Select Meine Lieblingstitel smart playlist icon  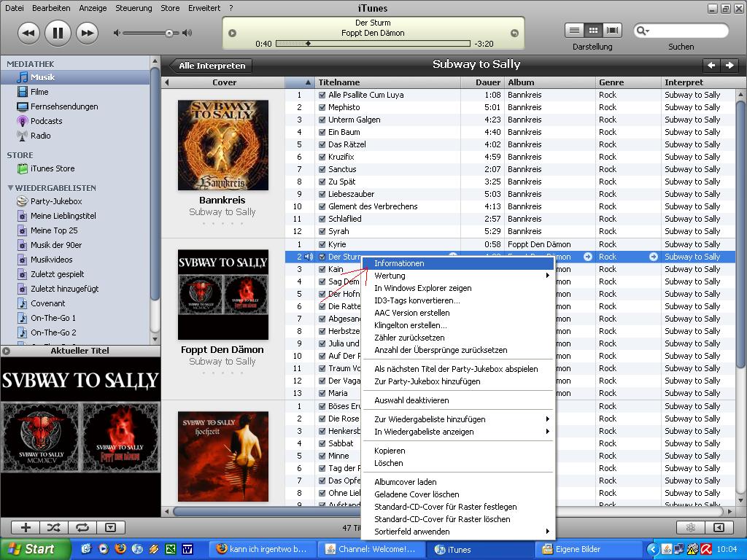pyautogui.click(x=22, y=216)
